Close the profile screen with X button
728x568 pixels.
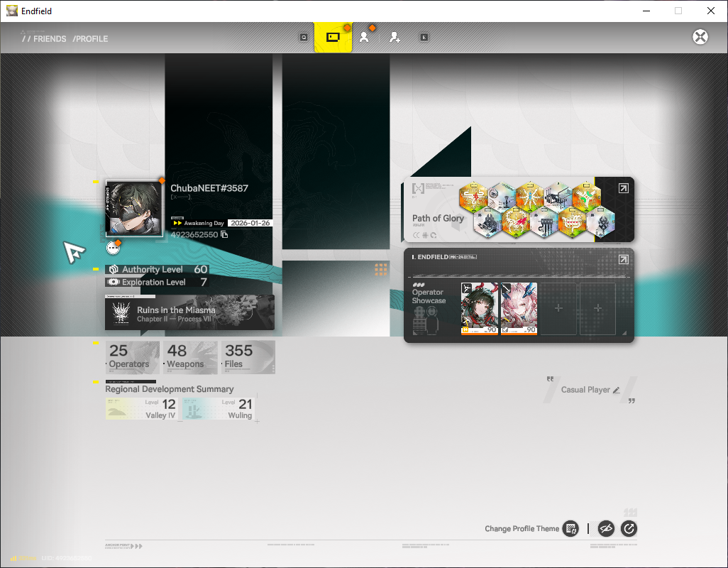click(x=700, y=37)
